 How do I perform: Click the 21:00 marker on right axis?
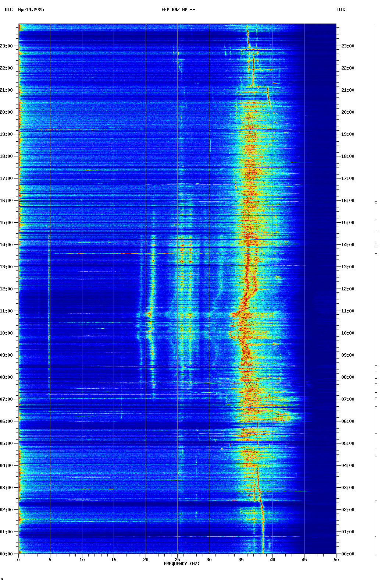coord(348,90)
